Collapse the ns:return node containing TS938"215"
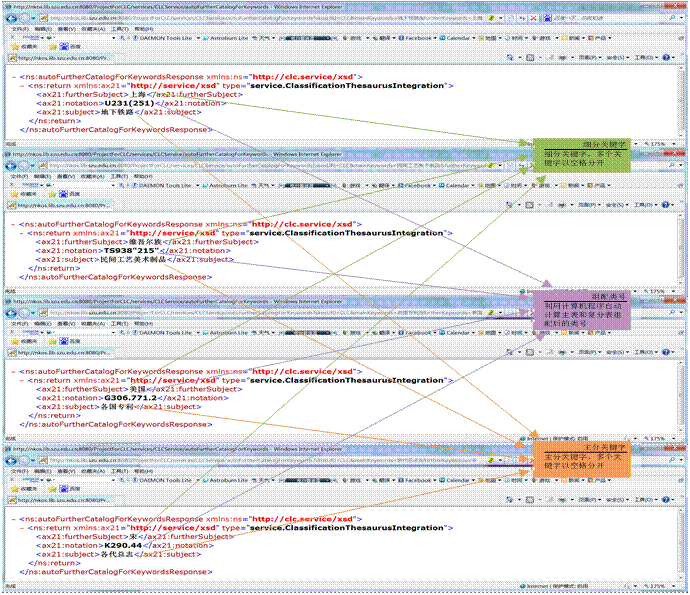Screen dimensions: 690x595 (x=22, y=233)
